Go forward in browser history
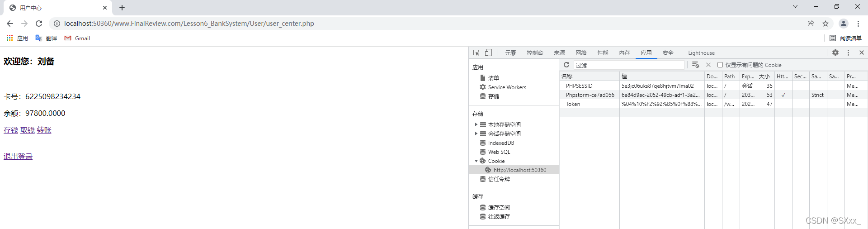868x229 pixels. (24, 24)
